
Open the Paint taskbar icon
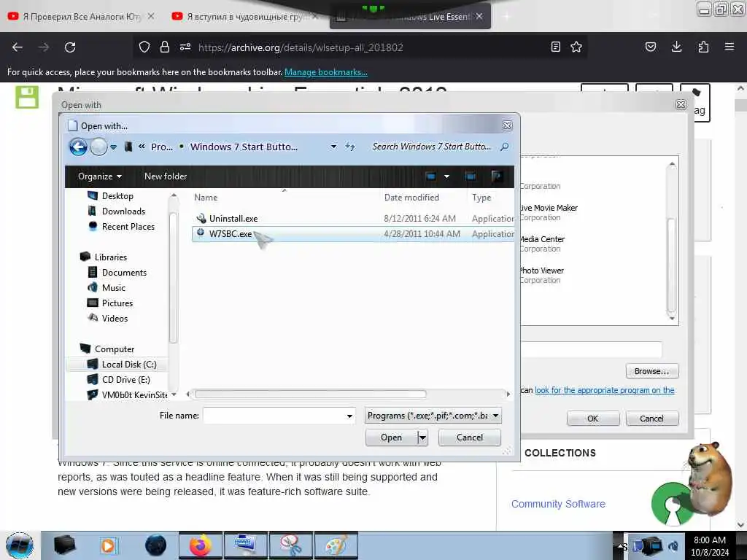[x=336, y=545]
